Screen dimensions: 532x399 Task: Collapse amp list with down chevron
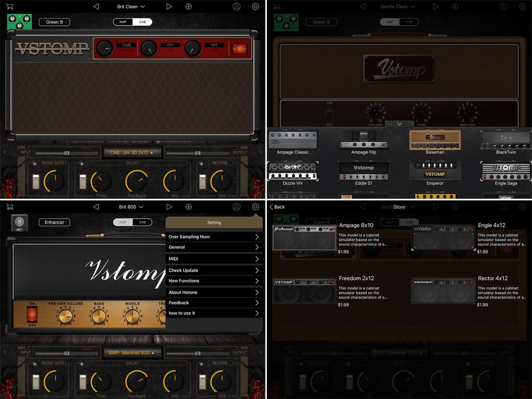pos(399,124)
